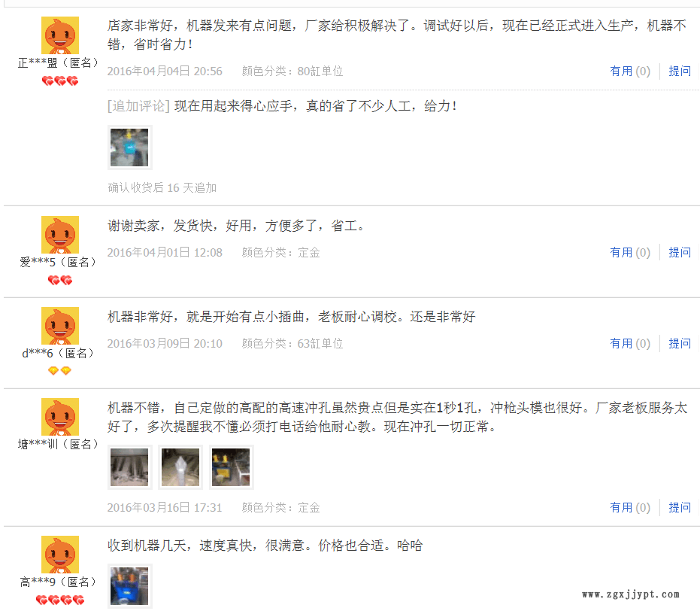Mark the 2016年04月01日 review as 有用
This screenshot has width=700, height=611.
630,252
